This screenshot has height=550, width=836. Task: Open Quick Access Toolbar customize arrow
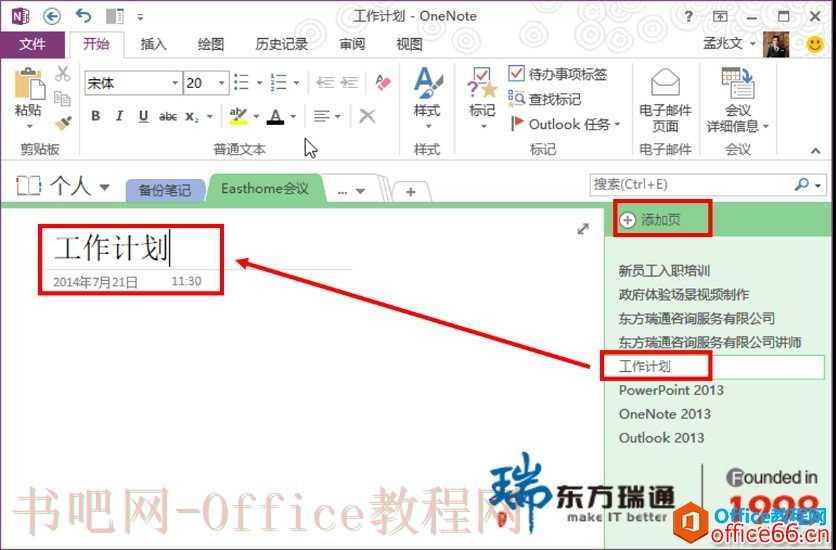(140, 17)
